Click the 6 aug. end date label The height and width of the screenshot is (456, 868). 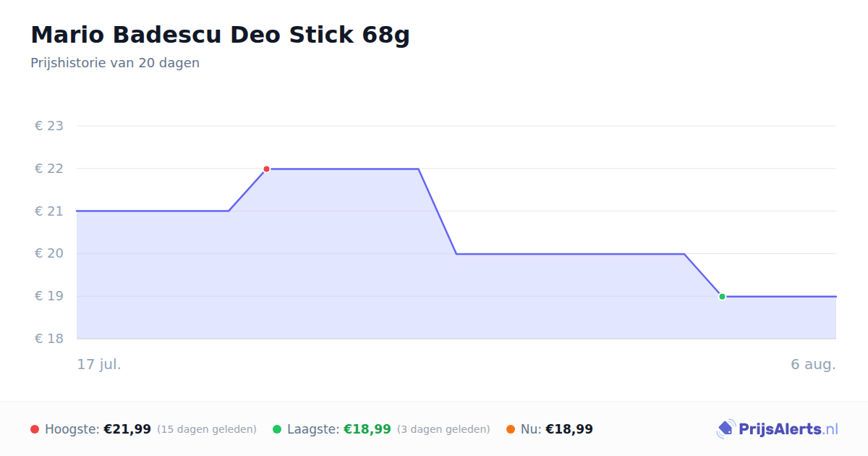(x=813, y=364)
